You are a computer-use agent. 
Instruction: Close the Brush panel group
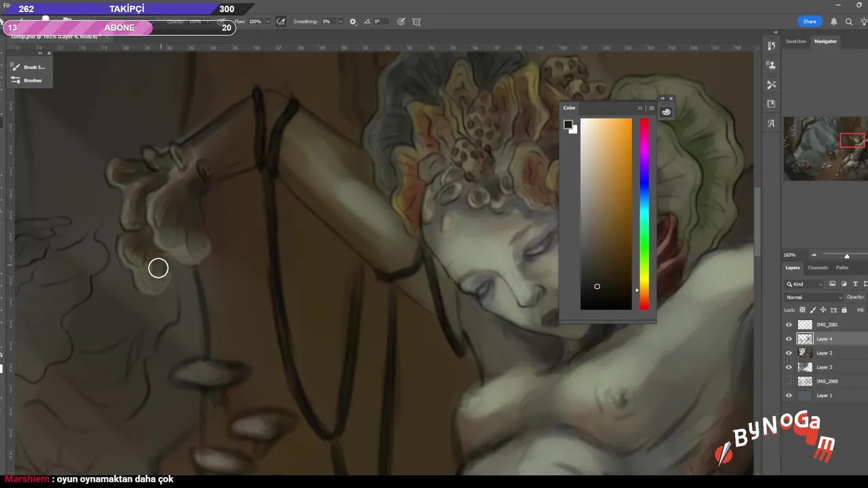pyautogui.click(x=49, y=53)
